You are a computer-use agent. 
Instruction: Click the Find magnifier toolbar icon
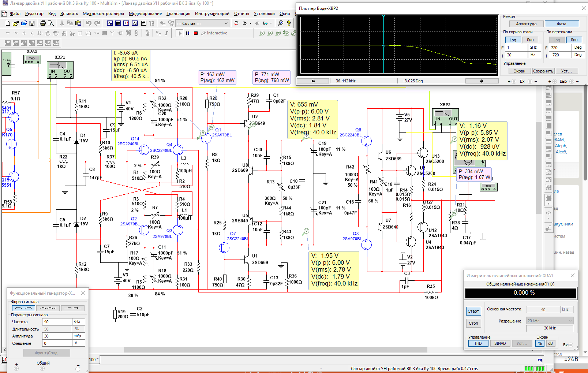click(x=281, y=23)
